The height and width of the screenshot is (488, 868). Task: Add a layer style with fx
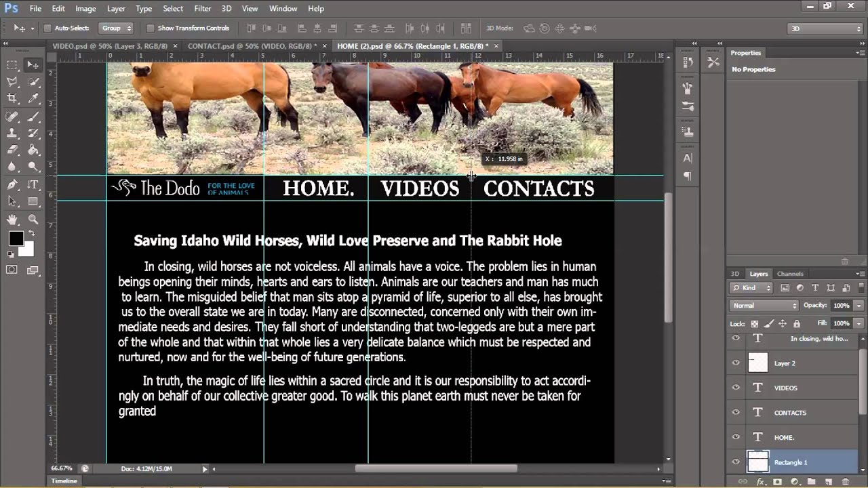click(x=761, y=482)
